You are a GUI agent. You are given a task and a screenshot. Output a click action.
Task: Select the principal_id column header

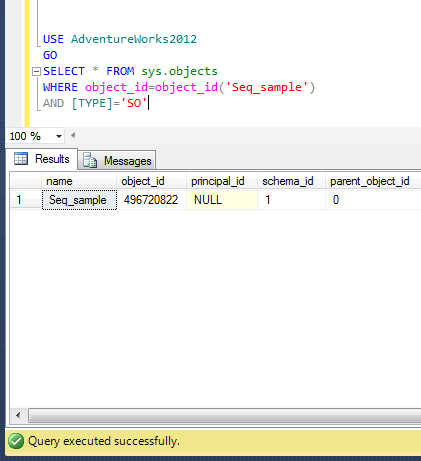click(222, 181)
